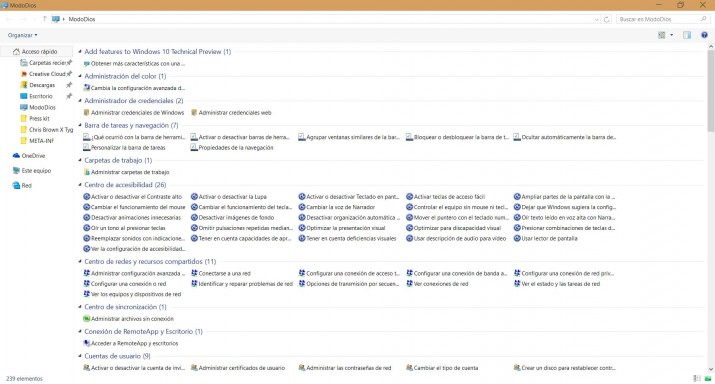The image size is (715, 384).
Task: Collapse Administración del color group
Action: (80, 76)
